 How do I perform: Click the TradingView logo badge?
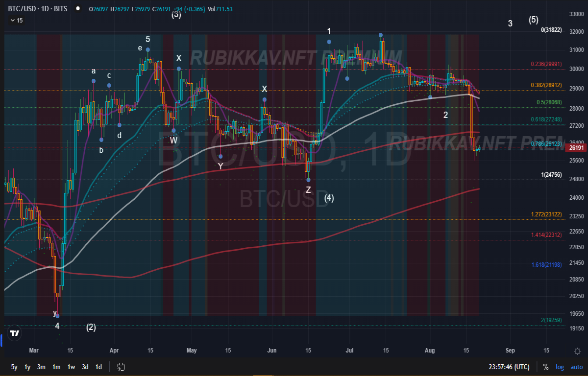(x=15, y=333)
